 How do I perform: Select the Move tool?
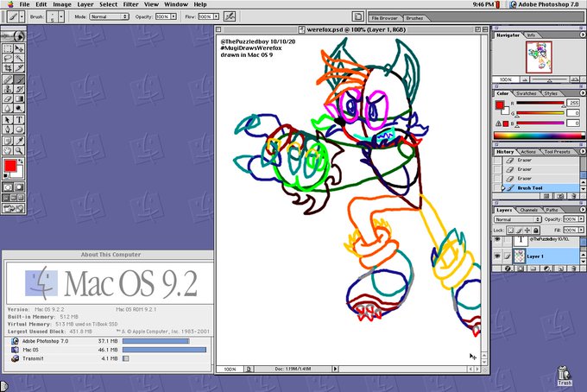pyautogui.click(x=19, y=48)
